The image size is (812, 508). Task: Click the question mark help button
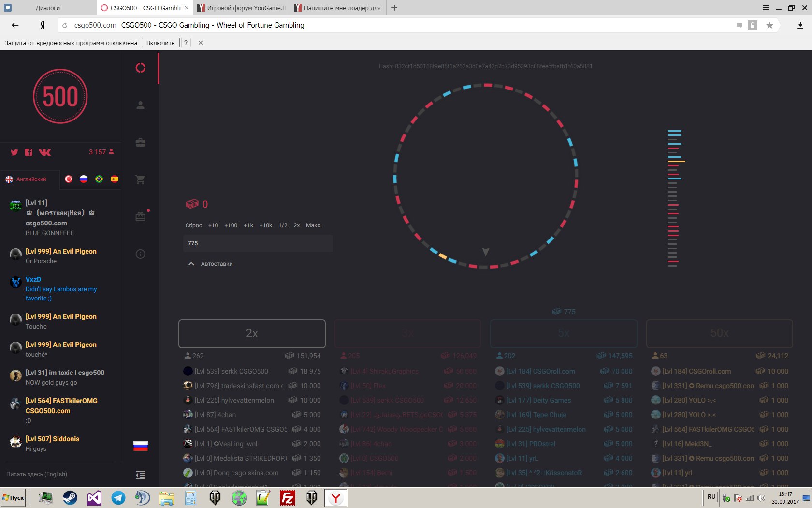186,43
